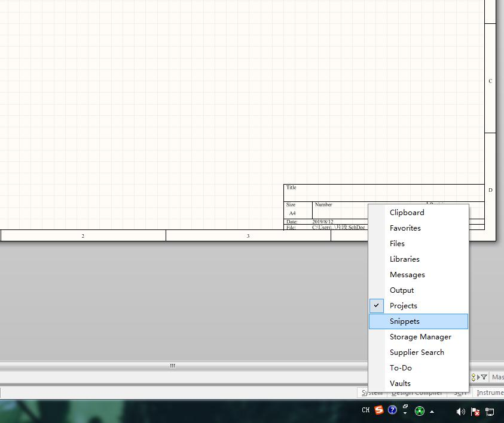Click the SchDoc file path text
This screenshot has width=504, height=423.
[x=338, y=228]
